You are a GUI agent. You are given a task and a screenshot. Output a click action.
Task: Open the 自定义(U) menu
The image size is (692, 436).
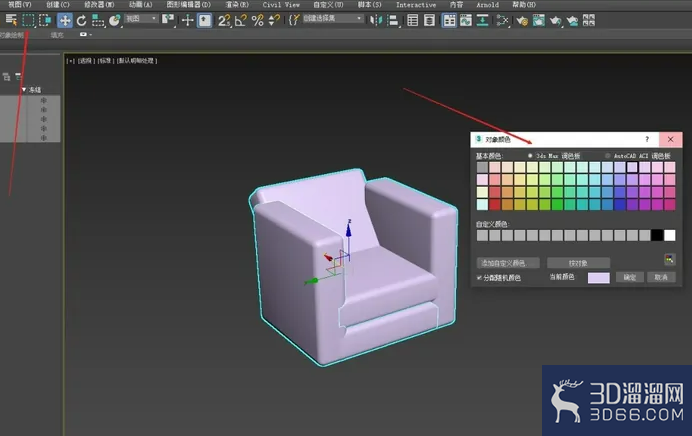328,4
